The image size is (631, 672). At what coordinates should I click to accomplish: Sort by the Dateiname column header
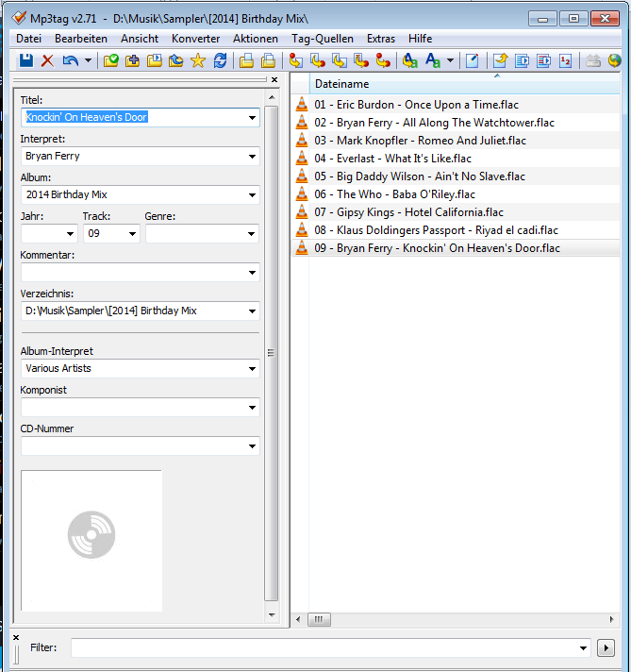click(x=464, y=84)
